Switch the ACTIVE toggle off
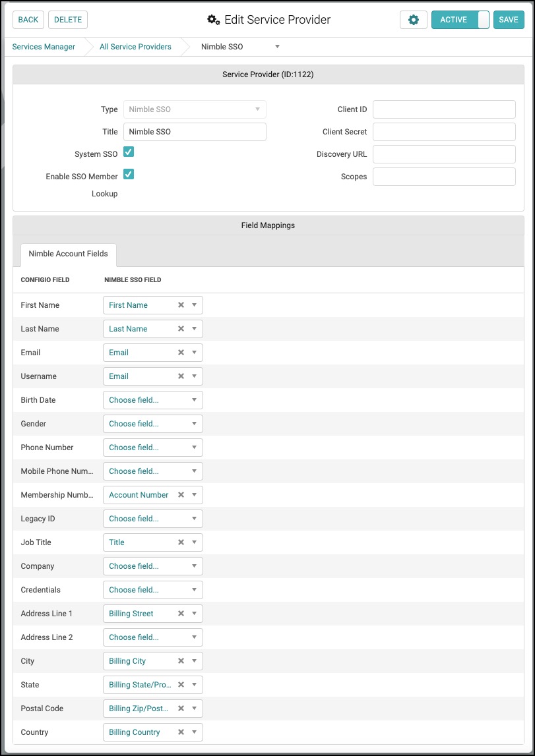Image resolution: width=535 pixels, height=756 pixels. (460, 20)
